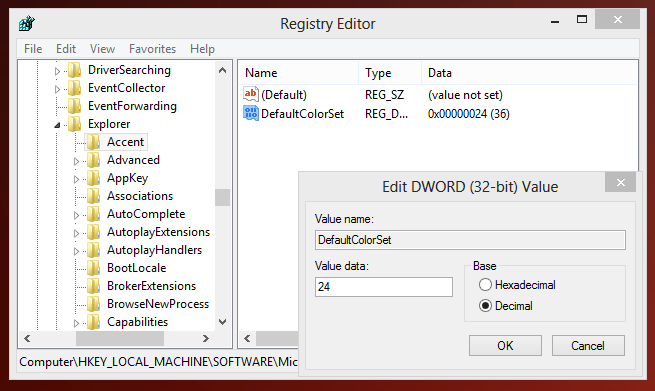Click the tree pane scroll down arrow

click(223, 322)
